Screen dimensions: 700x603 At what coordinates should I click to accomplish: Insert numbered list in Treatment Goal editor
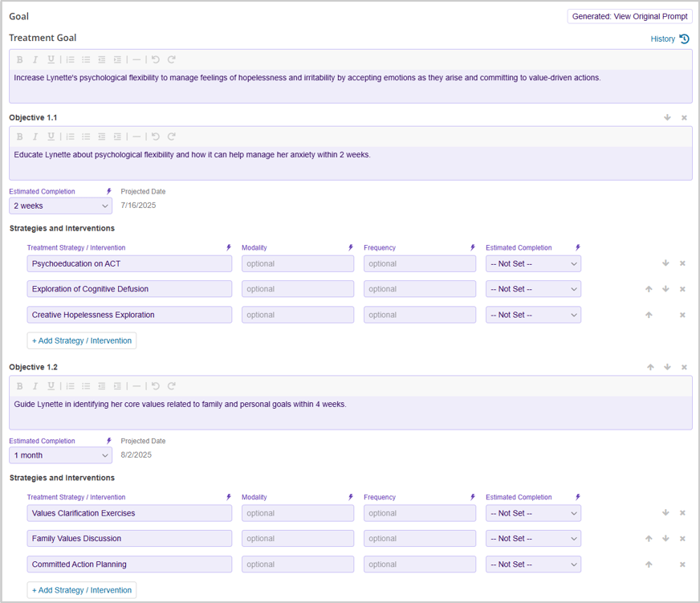(x=71, y=59)
